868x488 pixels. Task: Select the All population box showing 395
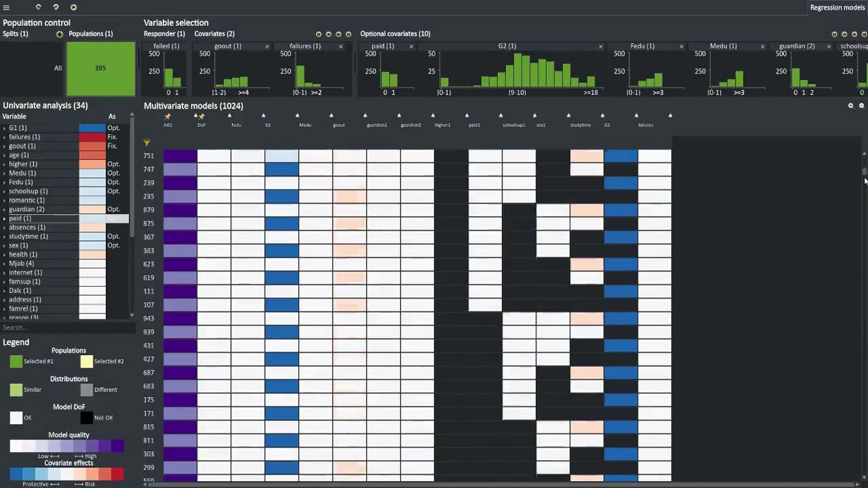(101, 69)
